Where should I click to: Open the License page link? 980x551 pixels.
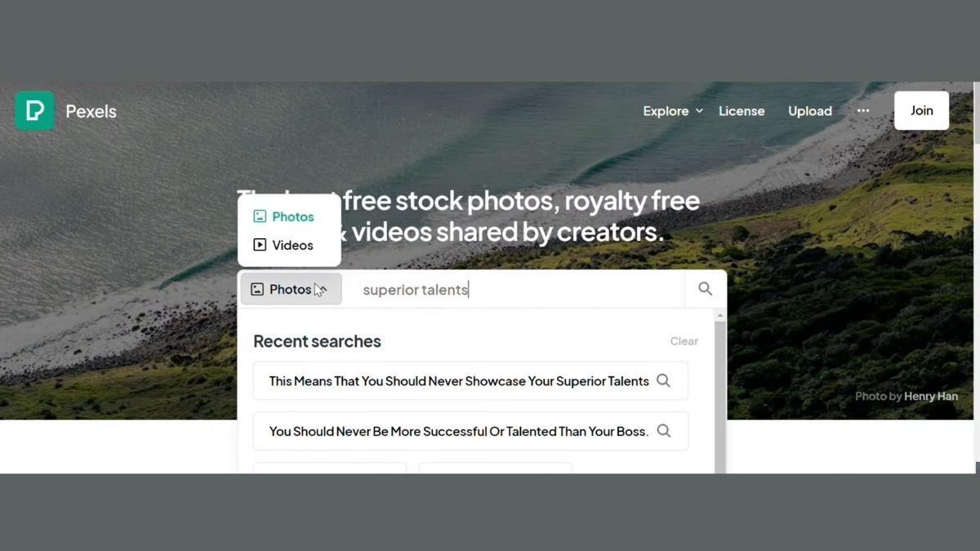(x=742, y=111)
